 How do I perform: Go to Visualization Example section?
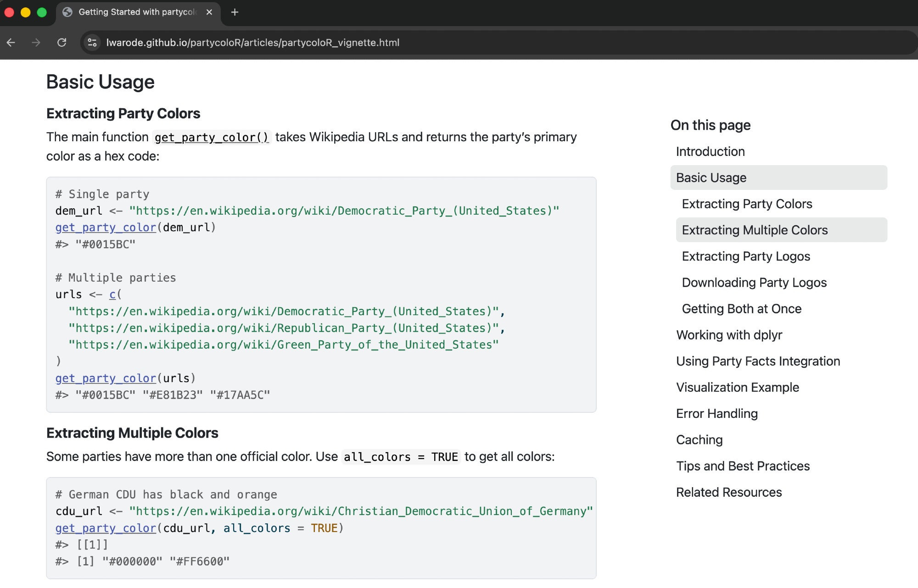[x=737, y=388]
